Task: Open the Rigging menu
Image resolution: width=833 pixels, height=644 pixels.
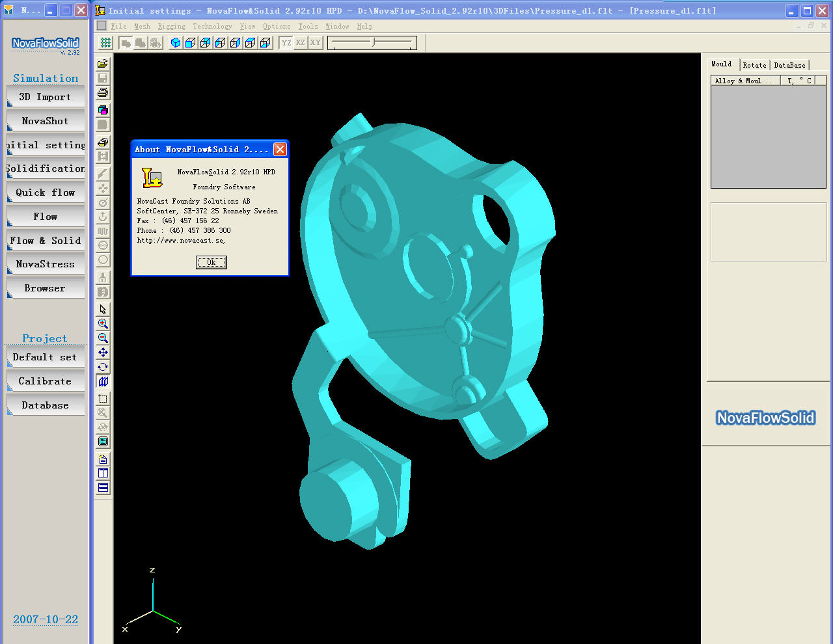Action: 171,26
